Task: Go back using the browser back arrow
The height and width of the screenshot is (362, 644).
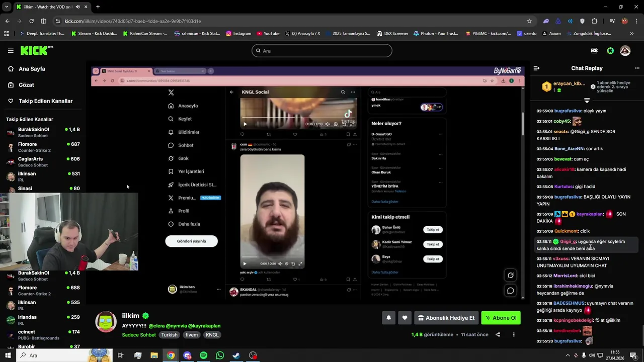Action: [x=7, y=21]
